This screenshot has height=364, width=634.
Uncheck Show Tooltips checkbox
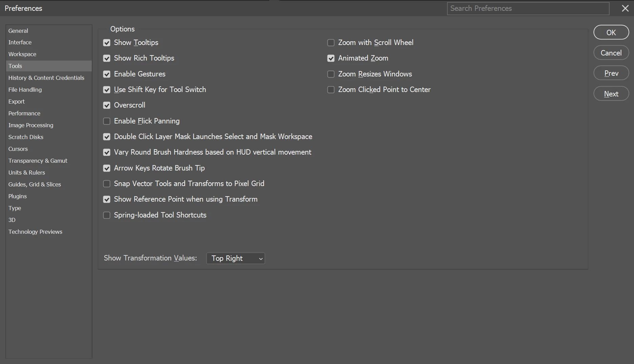click(107, 43)
